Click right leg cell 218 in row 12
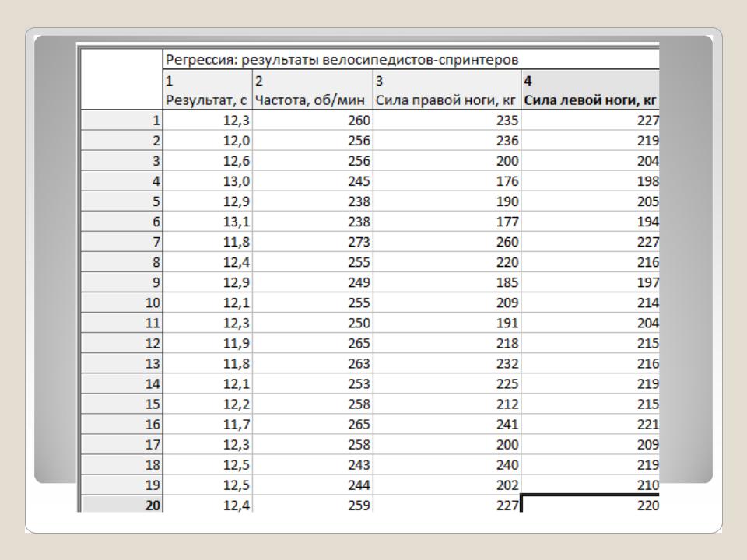The height and width of the screenshot is (560, 747). (x=447, y=343)
